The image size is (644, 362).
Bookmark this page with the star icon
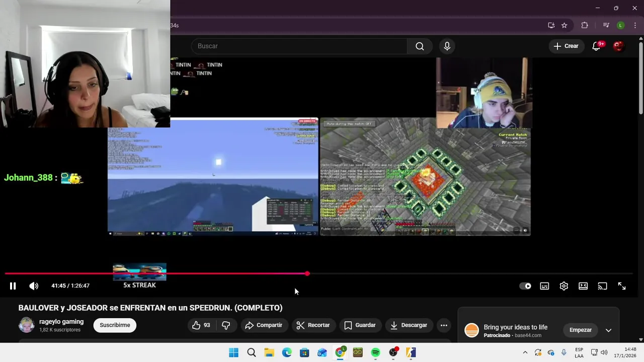click(x=565, y=25)
